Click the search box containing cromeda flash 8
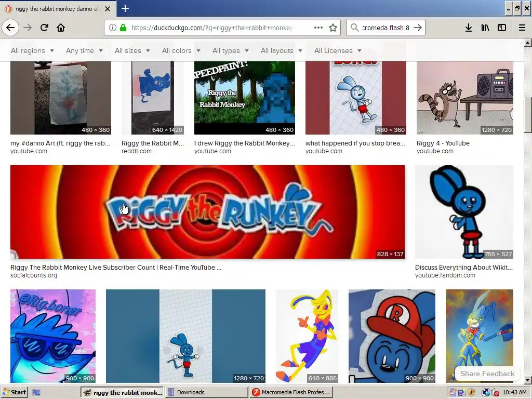 click(x=385, y=28)
